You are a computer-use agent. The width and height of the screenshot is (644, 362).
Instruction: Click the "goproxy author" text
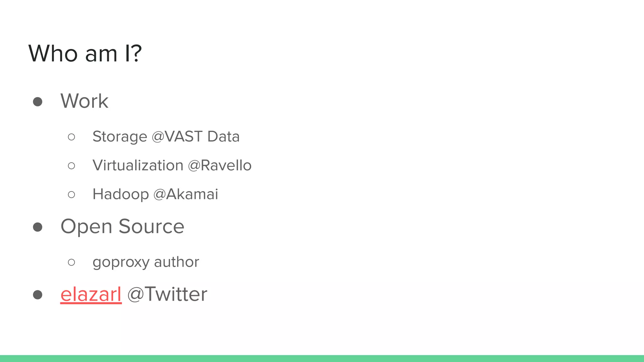(x=146, y=262)
